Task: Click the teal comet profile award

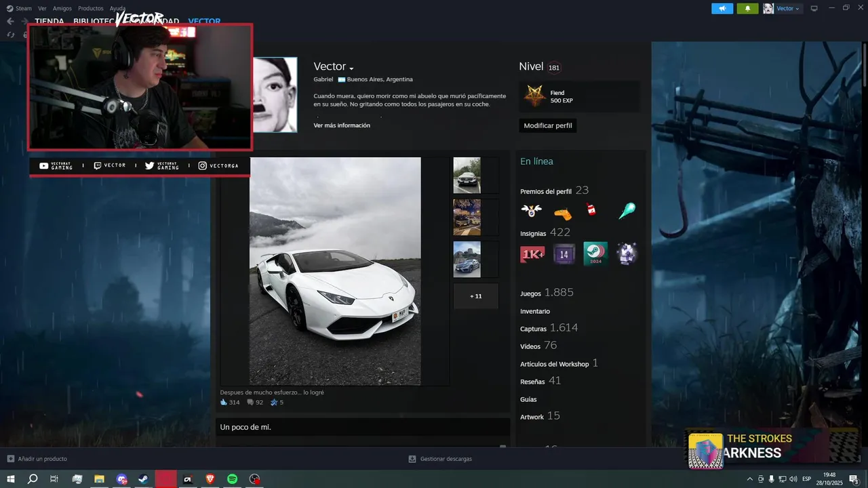Action: tap(627, 211)
